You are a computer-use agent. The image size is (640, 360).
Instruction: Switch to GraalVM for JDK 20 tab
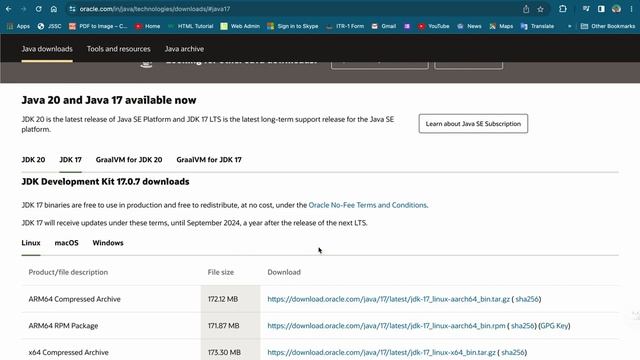(x=129, y=160)
